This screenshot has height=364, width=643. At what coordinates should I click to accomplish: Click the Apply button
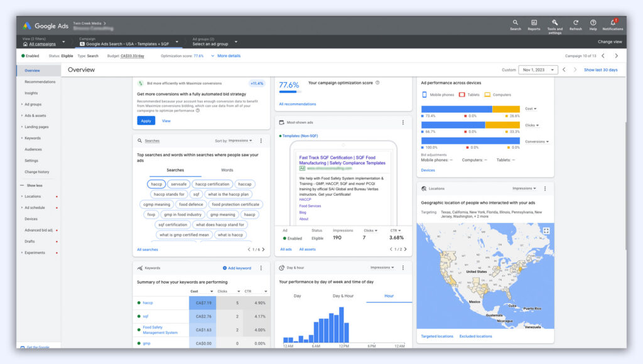(x=146, y=121)
